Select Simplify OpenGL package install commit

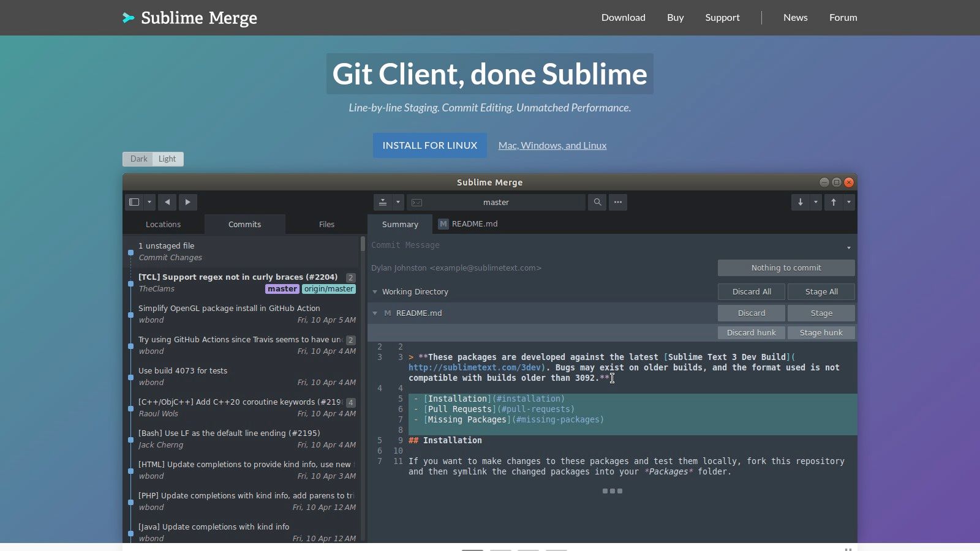coord(242,314)
